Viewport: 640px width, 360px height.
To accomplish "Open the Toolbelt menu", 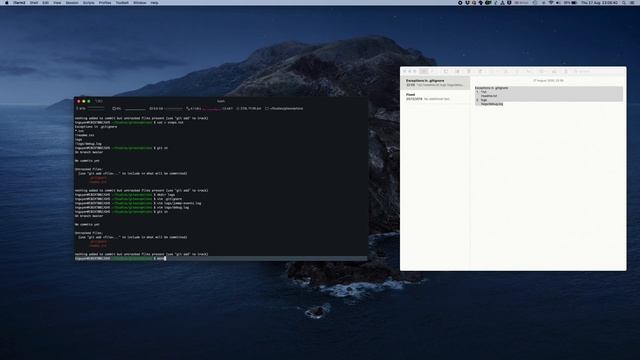I will (122, 2).
